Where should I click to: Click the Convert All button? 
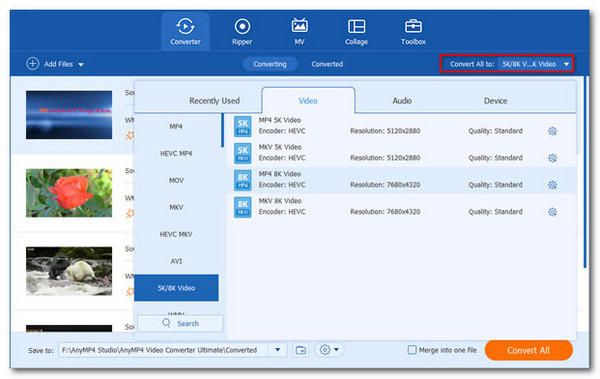pos(528,350)
